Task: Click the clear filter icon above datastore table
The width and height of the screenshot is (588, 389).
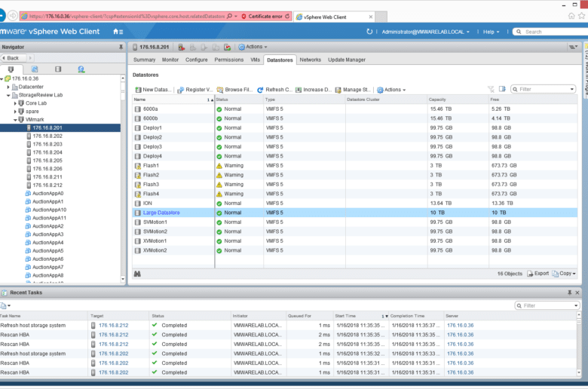Action: [491, 89]
